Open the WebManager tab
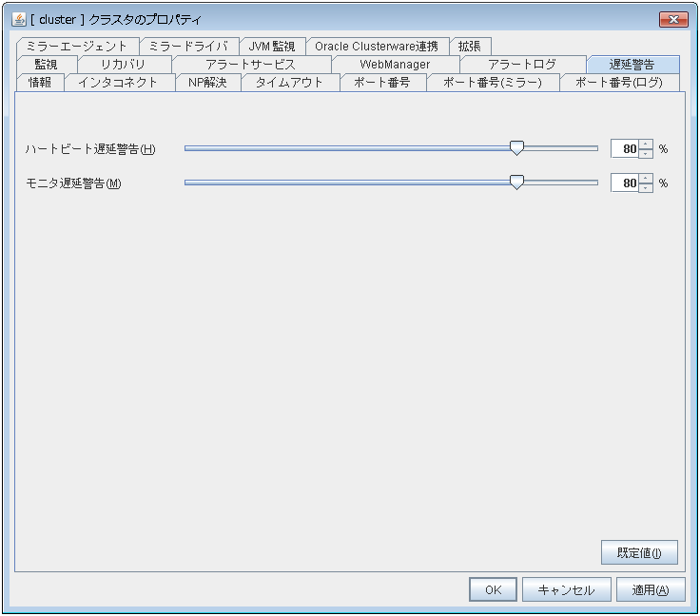This screenshot has width=700, height=616. 395,65
